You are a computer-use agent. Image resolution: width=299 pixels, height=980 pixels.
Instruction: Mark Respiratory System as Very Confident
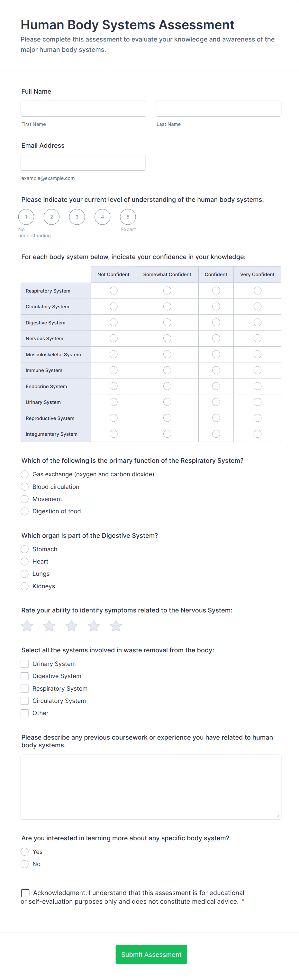[257, 290]
